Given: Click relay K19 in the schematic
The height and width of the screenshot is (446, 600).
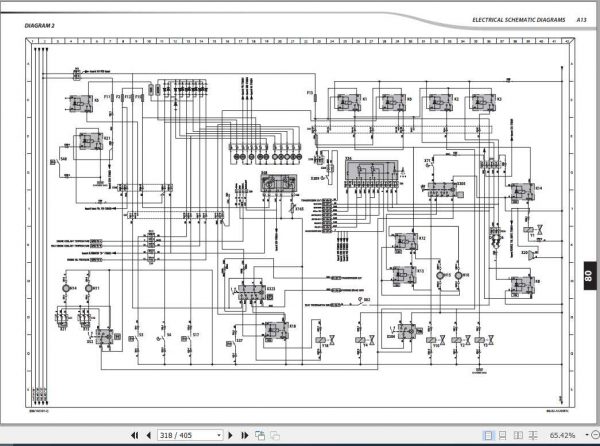Looking at the screenshot, I should tap(277, 330).
